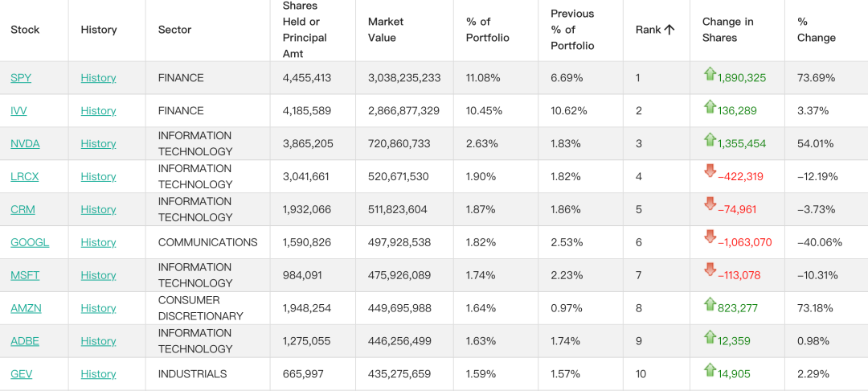Click the red down arrow in CRM row
This screenshot has height=391, width=868.
[x=710, y=204]
